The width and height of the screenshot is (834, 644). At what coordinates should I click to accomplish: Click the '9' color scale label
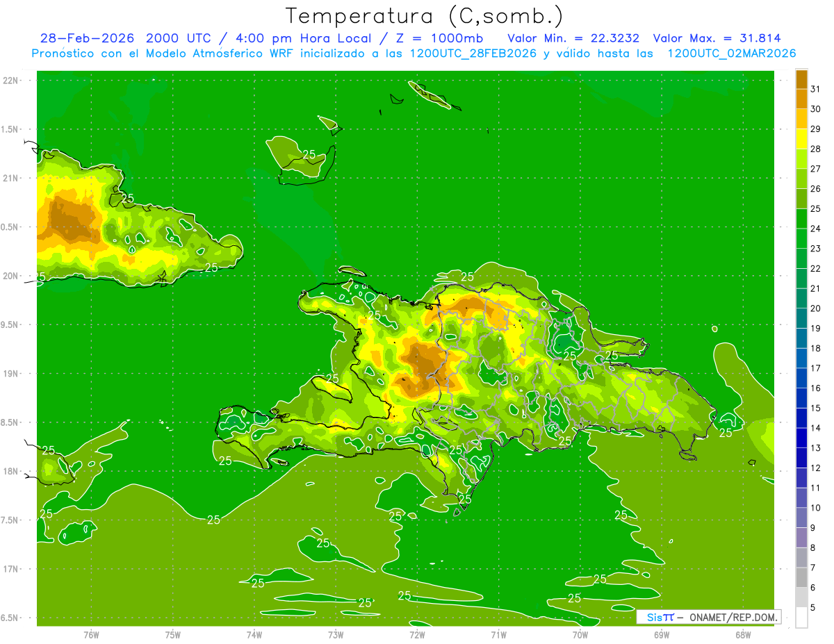pyautogui.click(x=813, y=528)
